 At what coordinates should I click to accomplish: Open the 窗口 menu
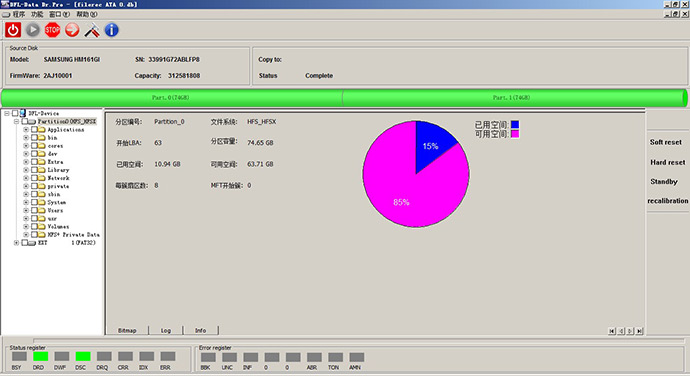(59, 14)
